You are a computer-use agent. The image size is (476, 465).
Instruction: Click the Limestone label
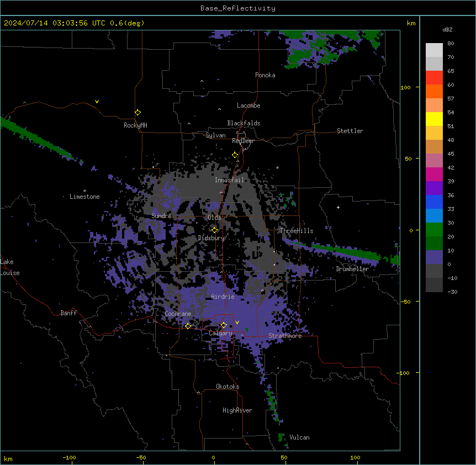tap(84, 197)
